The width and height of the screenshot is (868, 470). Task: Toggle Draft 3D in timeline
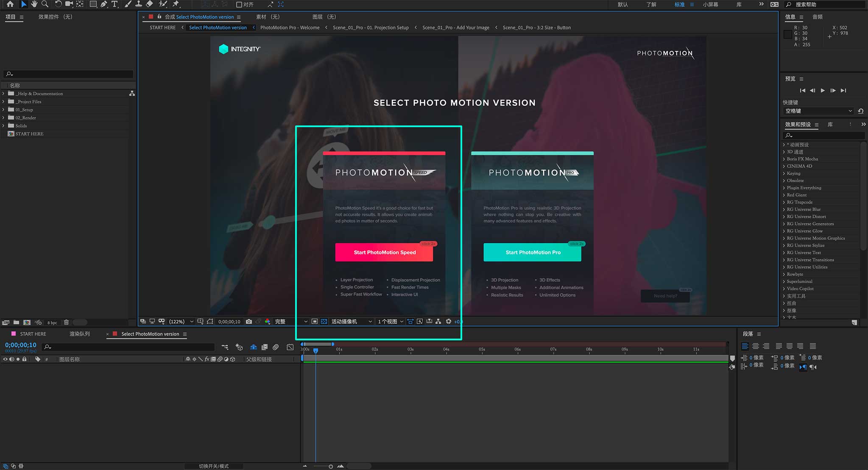point(239,347)
